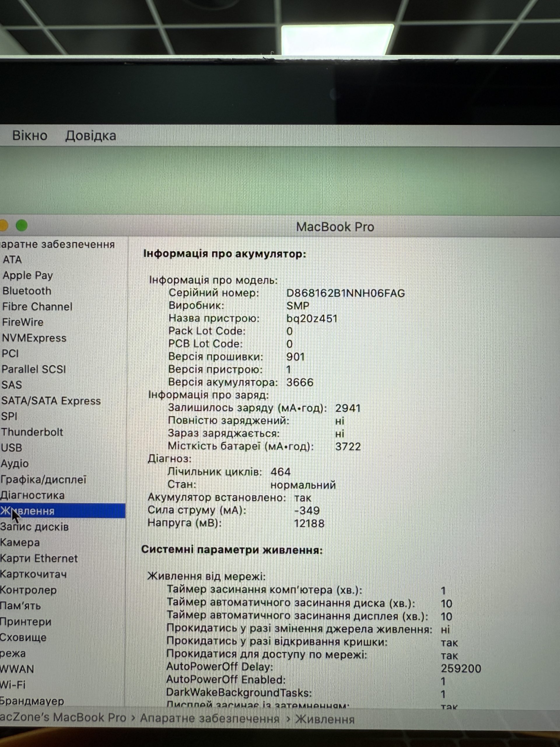Select Контролер in the sidebar
Screen dimensions: 560x747
click(28, 590)
